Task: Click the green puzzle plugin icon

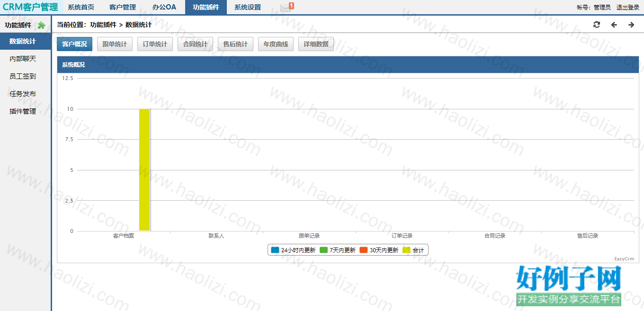Action: tap(41, 25)
